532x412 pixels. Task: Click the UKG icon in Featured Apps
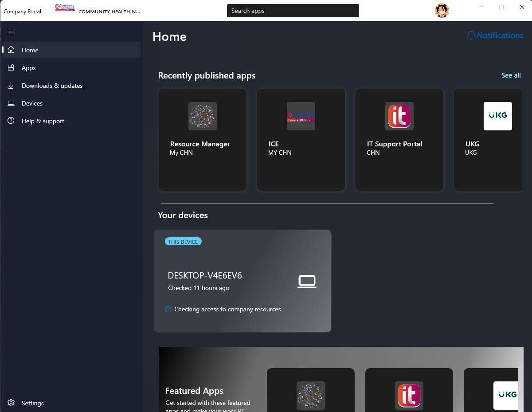pyautogui.click(x=506, y=396)
